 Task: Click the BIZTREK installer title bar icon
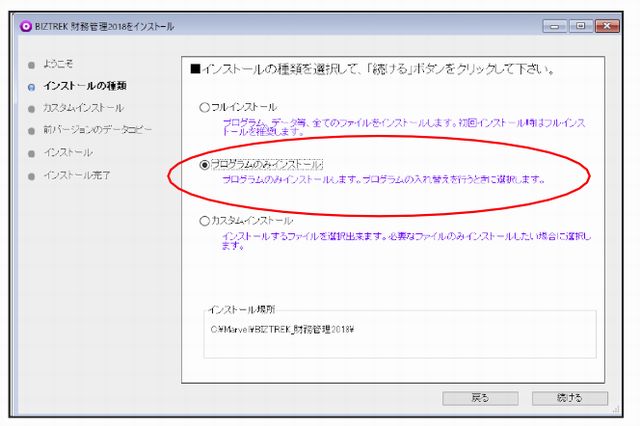[x=26, y=27]
